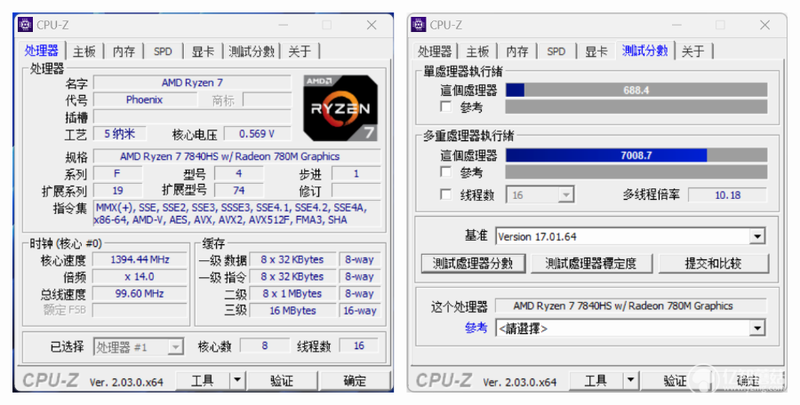Select 測試分數 tab in right window
The width and height of the screenshot is (800, 405).
click(x=645, y=50)
